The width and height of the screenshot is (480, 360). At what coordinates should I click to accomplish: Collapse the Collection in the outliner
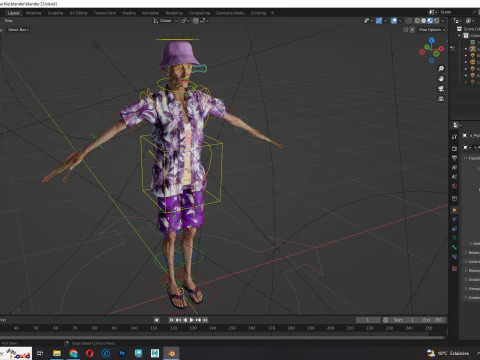click(x=460, y=35)
